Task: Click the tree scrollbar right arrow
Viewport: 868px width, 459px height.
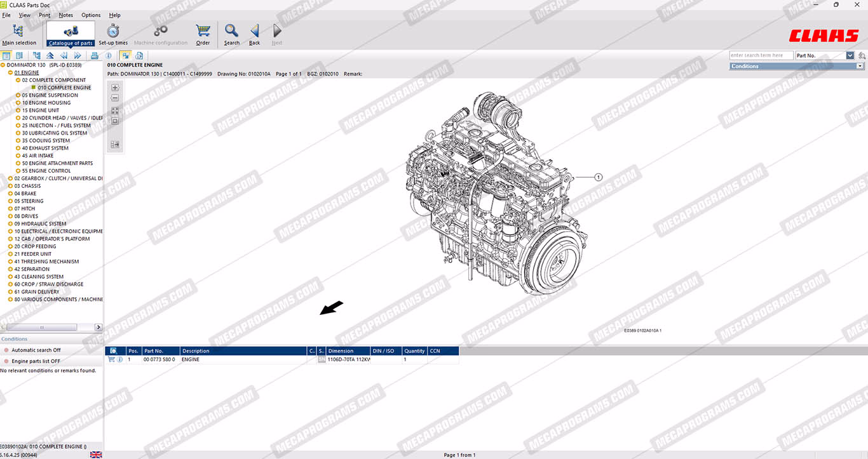Action: click(98, 327)
